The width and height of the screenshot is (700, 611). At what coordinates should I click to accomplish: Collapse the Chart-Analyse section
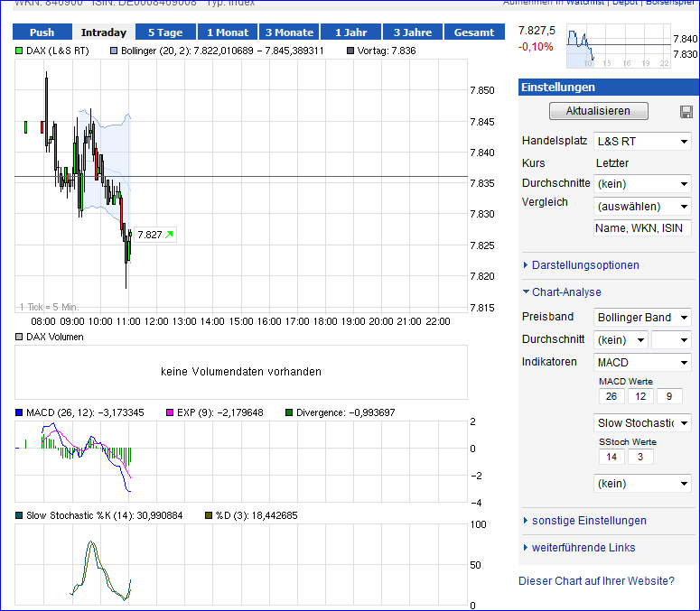(566, 292)
